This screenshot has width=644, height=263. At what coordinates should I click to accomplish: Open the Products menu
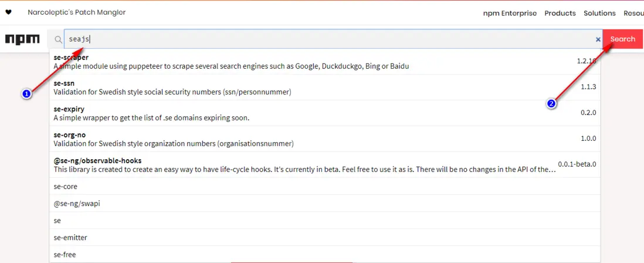point(560,13)
